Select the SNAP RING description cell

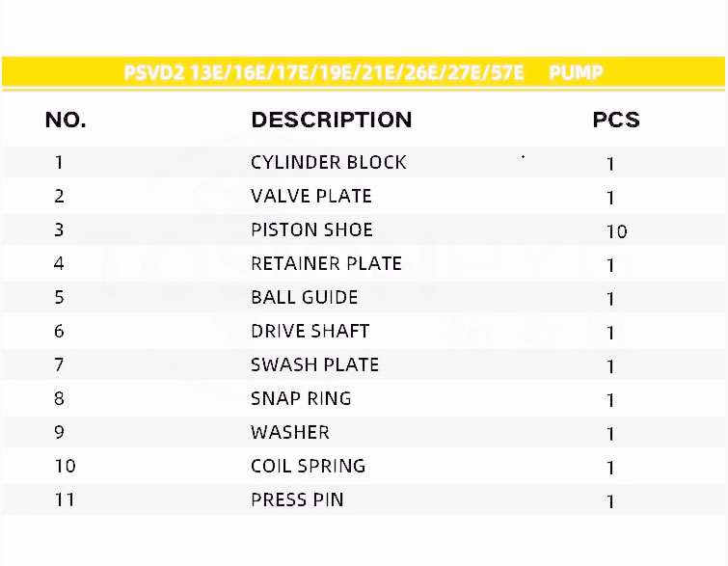pos(301,398)
